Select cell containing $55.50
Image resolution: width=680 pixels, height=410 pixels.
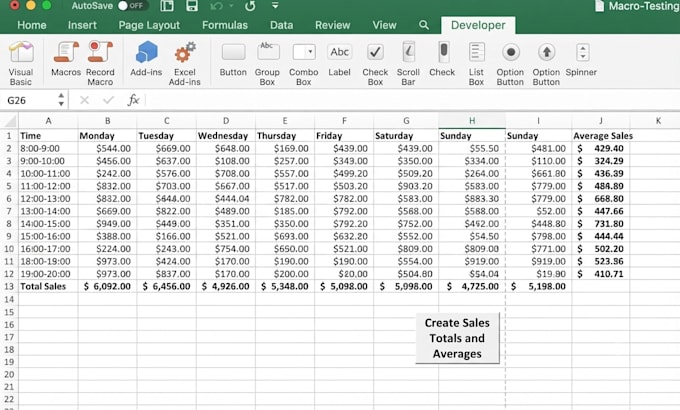coord(472,148)
